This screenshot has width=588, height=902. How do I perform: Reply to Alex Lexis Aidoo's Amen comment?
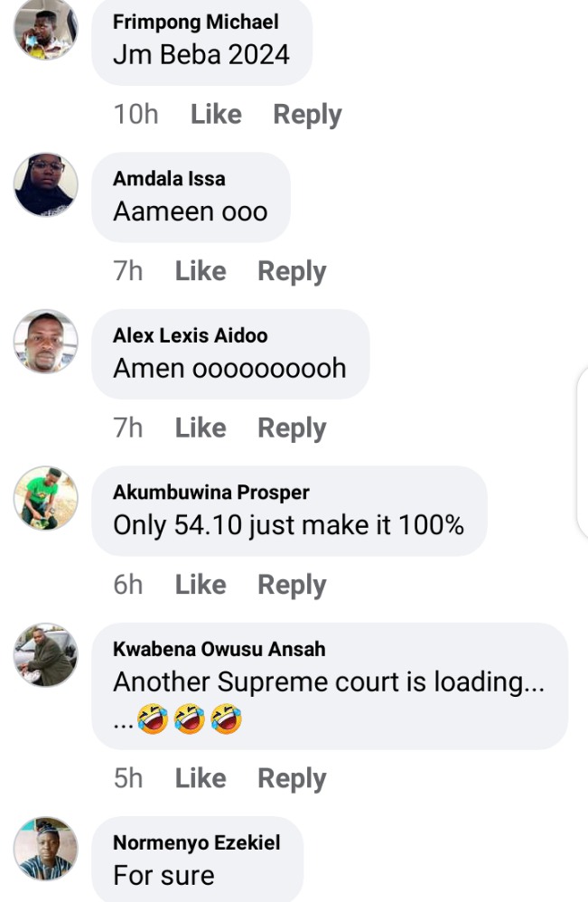click(x=292, y=428)
